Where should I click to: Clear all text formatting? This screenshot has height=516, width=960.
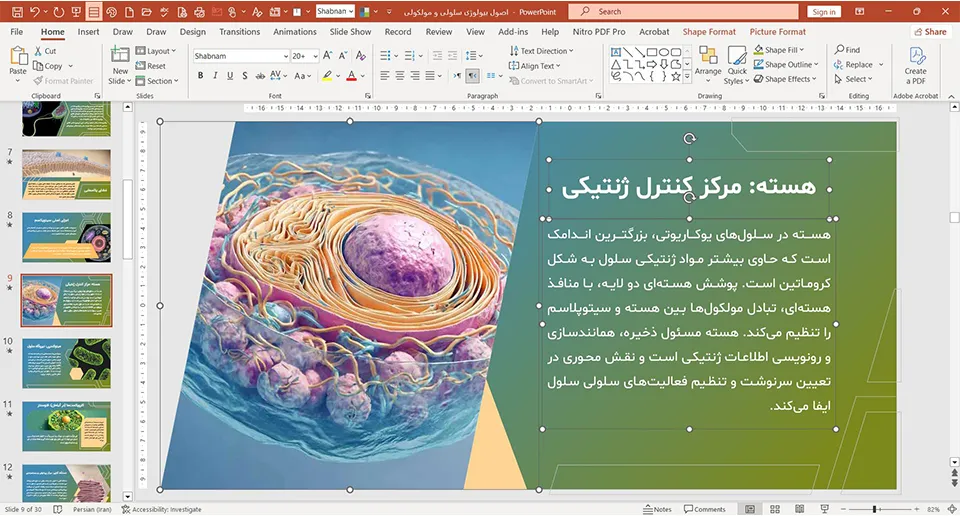pos(361,56)
